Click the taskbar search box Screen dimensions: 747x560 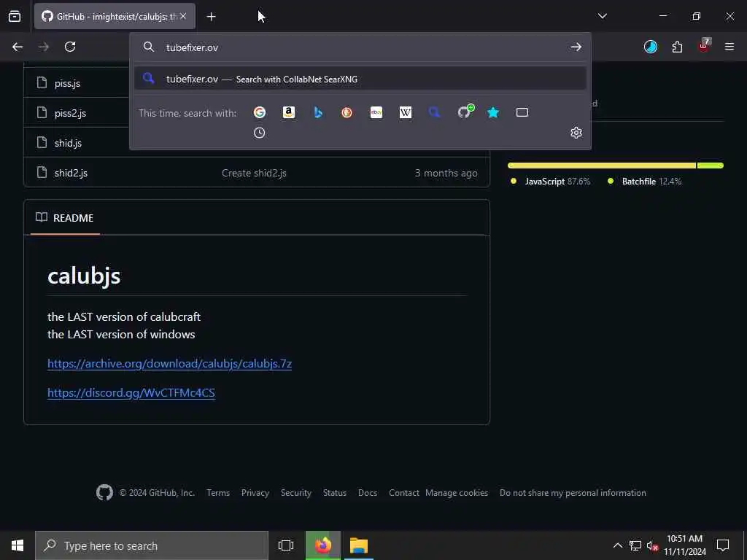(x=152, y=545)
